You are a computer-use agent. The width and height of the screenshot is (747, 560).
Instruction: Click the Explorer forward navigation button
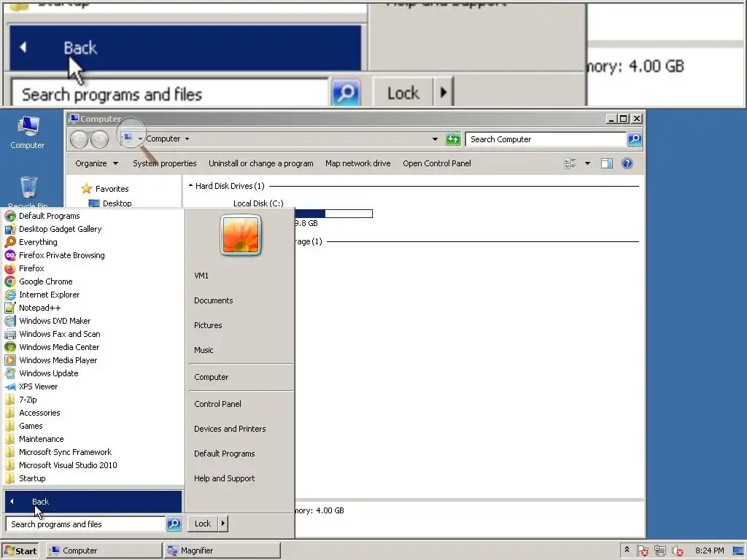tap(99, 139)
